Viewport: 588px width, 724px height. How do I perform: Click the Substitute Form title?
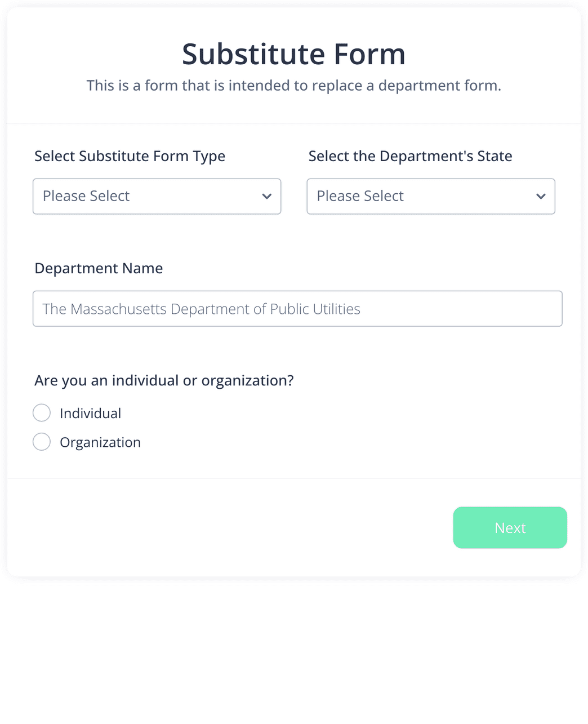click(x=293, y=54)
